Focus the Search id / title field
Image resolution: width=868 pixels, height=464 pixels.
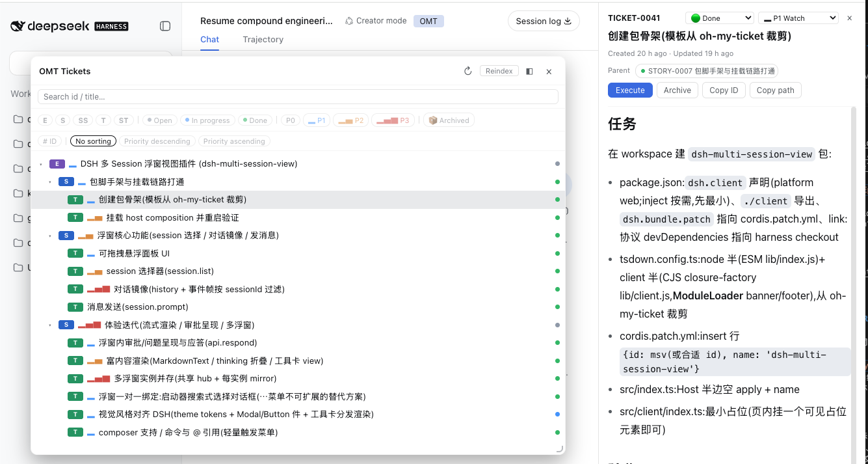coord(298,97)
